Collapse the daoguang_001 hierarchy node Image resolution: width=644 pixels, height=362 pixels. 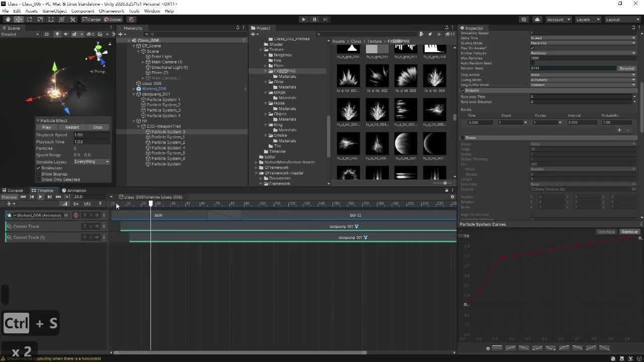(133, 94)
